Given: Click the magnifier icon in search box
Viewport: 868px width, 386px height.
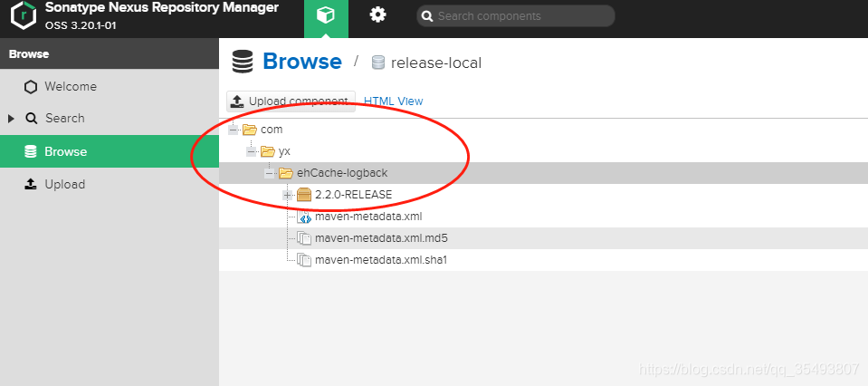Looking at the screenshot, I should 427,16.
